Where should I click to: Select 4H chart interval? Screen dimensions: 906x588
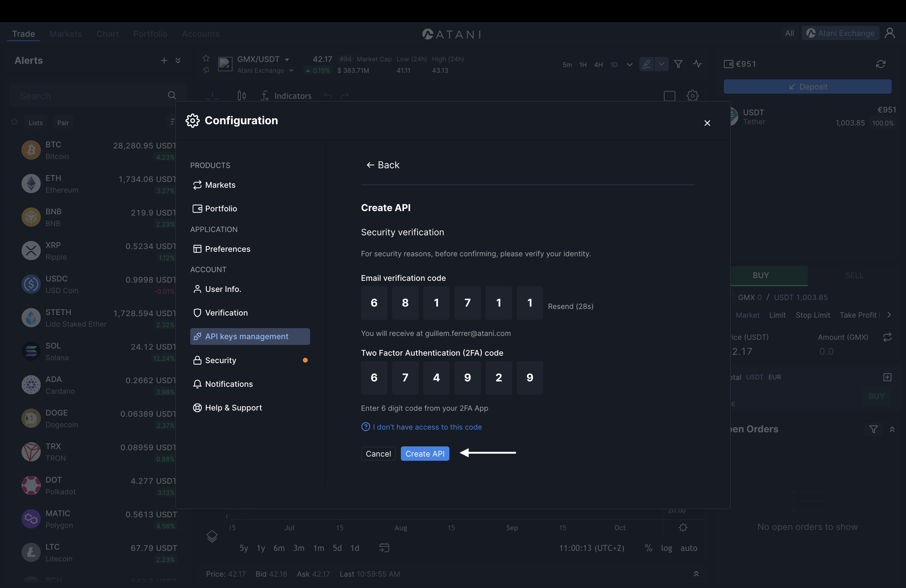click(x=598, y=65)
